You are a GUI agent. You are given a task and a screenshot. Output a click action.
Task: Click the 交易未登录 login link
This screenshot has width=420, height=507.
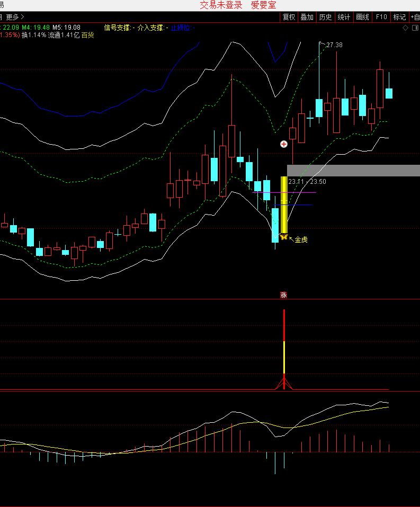(221, 5)
